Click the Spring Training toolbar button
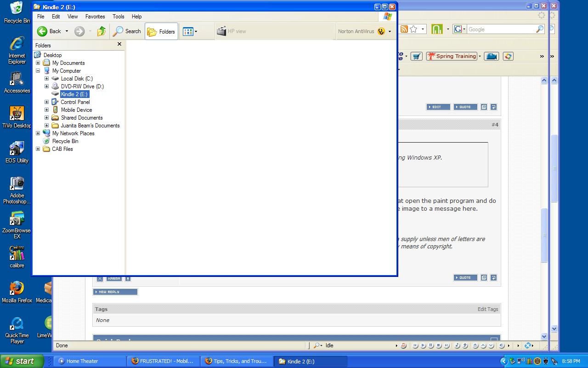 click(452, 56)
